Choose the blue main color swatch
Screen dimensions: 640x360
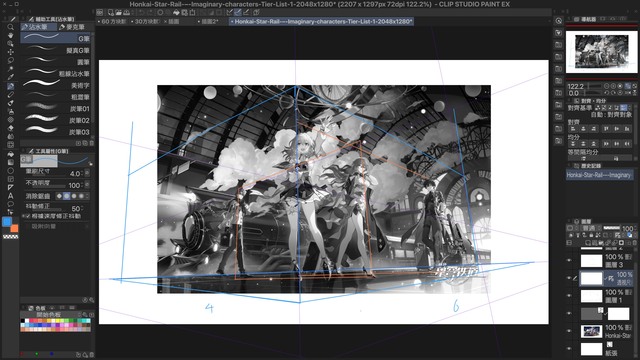tap(7, 222)
